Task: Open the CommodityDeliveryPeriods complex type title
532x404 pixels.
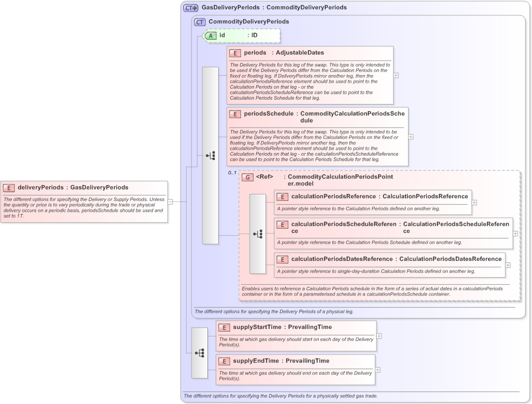Action: tap(249, 21)
